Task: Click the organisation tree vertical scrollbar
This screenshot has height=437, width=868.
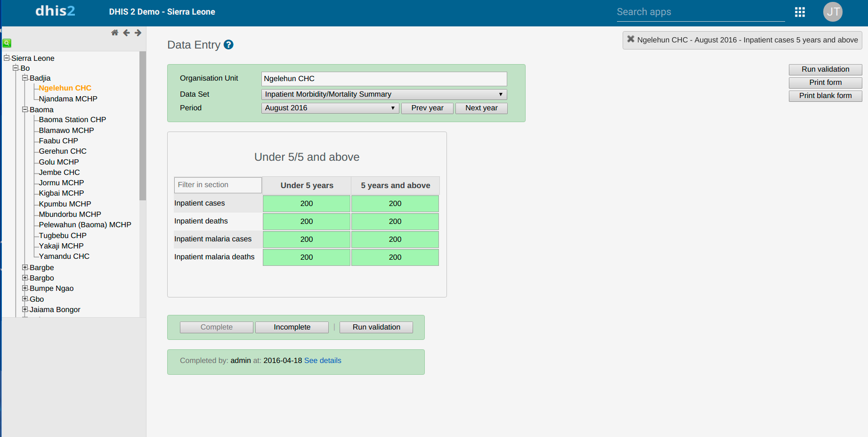Action: (x=142, y=127)
